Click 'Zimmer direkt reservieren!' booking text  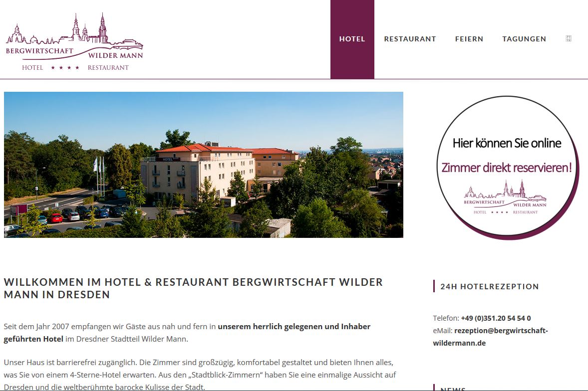507,168
